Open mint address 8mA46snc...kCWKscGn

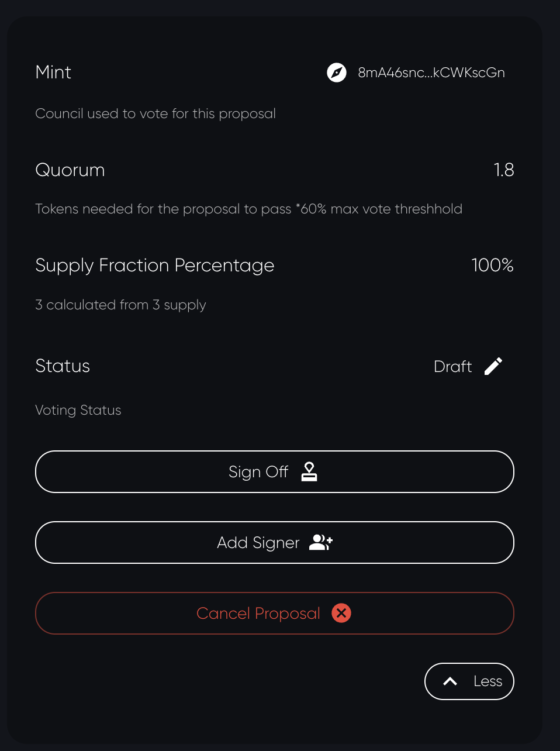tap(431, 73)
